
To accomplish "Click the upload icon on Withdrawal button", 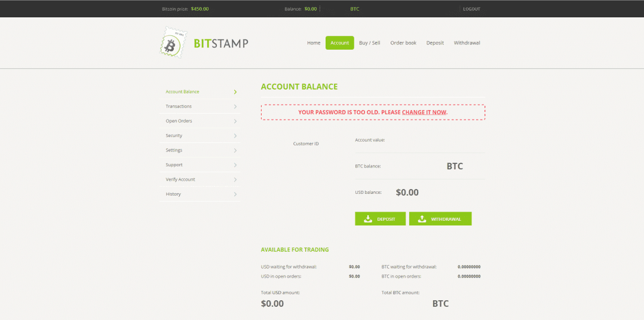I will click(422, 219).
